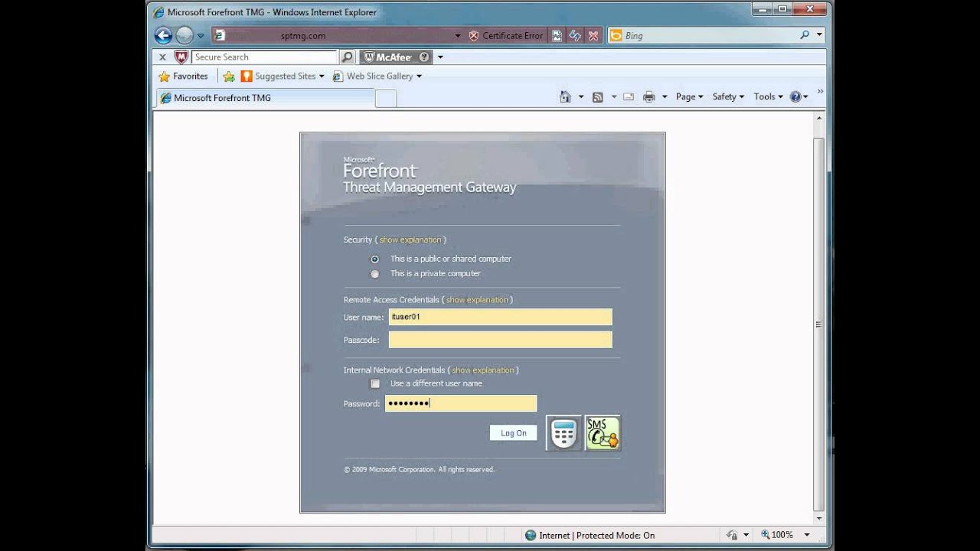Open the Favorites star button

[183, 77]
